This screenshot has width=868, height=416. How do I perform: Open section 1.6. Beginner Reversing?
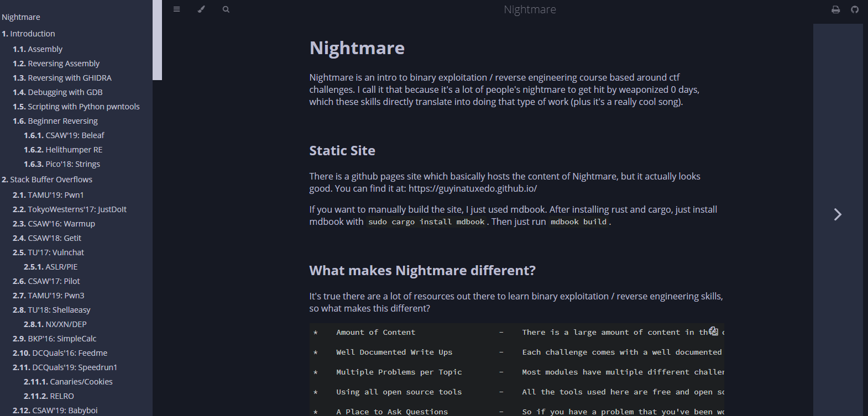(x=55, y=121)
